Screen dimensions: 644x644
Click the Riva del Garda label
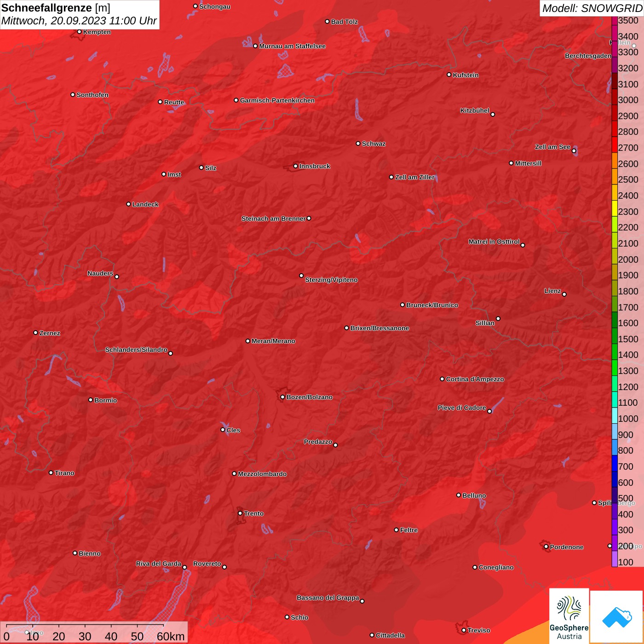(x=159, y=563)
